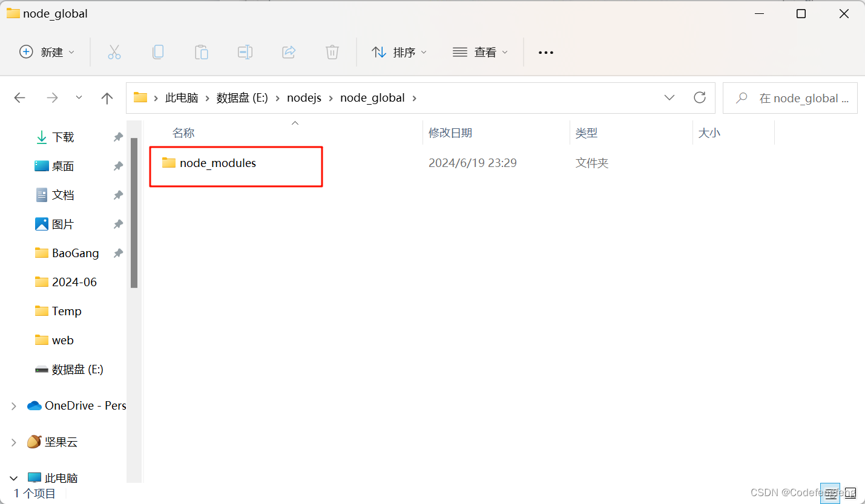
Task: Sort by 类型 column header
Action: tap(587, 133)
